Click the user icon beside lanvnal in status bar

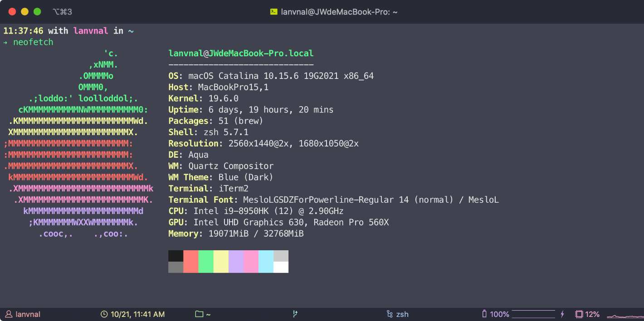(x=9, y=314)
